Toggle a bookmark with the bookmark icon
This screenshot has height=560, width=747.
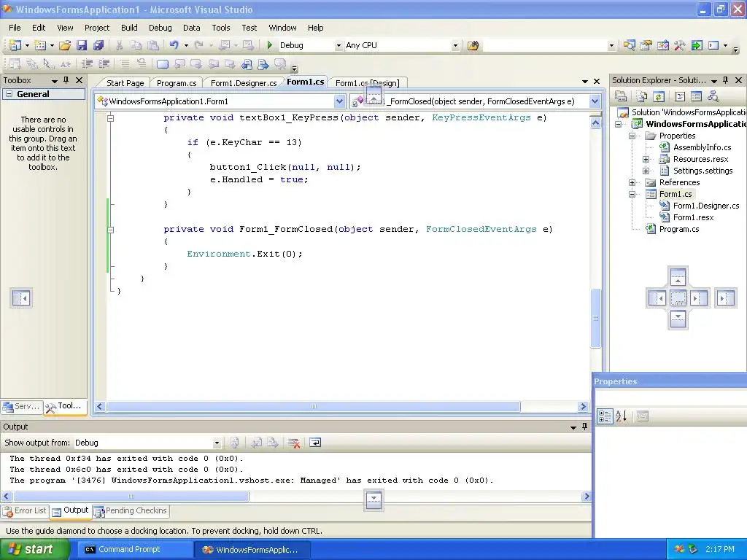163,64
